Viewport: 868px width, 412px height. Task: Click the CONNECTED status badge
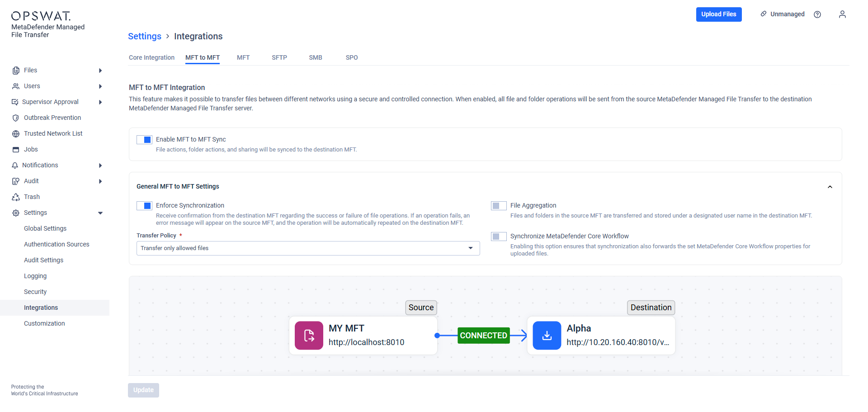pos(483,336)
